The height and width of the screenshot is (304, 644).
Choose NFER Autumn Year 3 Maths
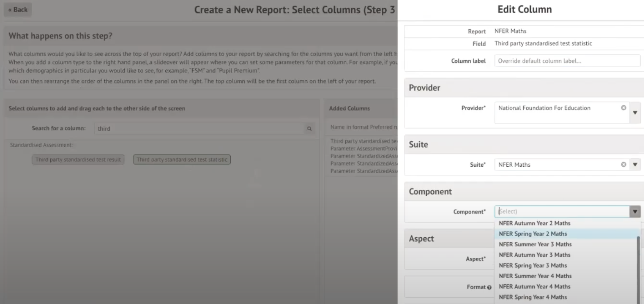click(x=534, y=255)
